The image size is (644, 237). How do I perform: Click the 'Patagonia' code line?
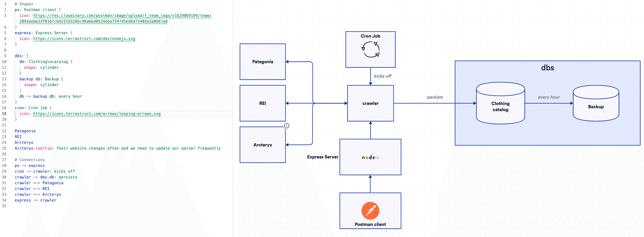[x=25, y=131]
